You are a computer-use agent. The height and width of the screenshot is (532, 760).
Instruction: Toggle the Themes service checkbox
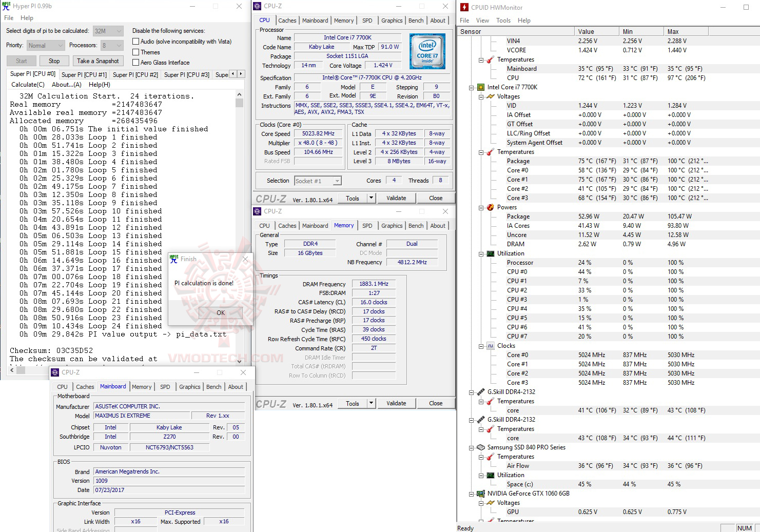(135, 52)
